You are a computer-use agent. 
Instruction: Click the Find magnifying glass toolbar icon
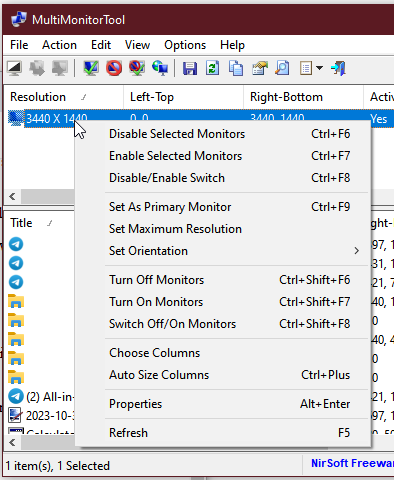tap(282, 68)
